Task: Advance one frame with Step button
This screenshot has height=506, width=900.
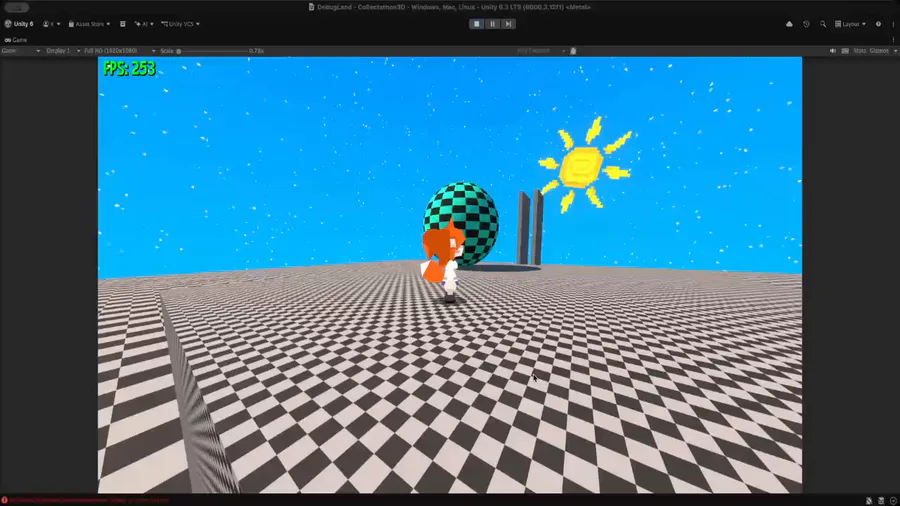Action: pos(509,24)
